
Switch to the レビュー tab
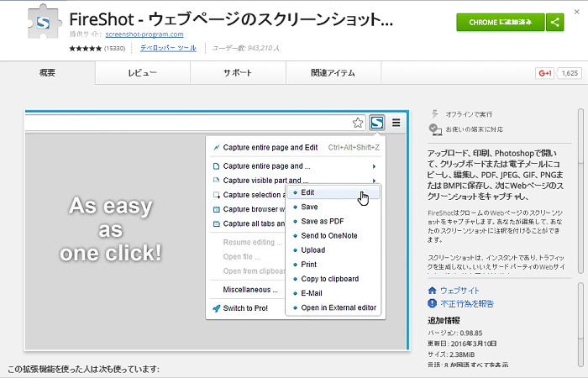coord(143,73)
